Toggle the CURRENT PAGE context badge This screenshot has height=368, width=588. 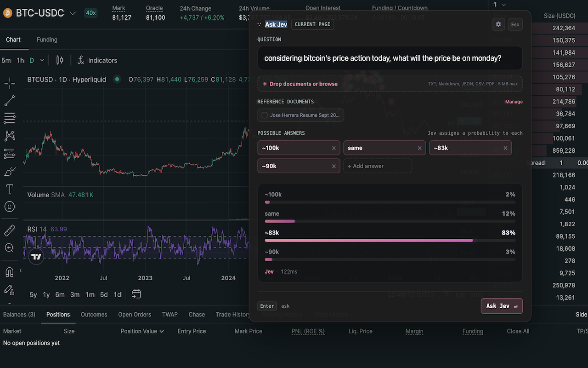[x=312, y=24]
